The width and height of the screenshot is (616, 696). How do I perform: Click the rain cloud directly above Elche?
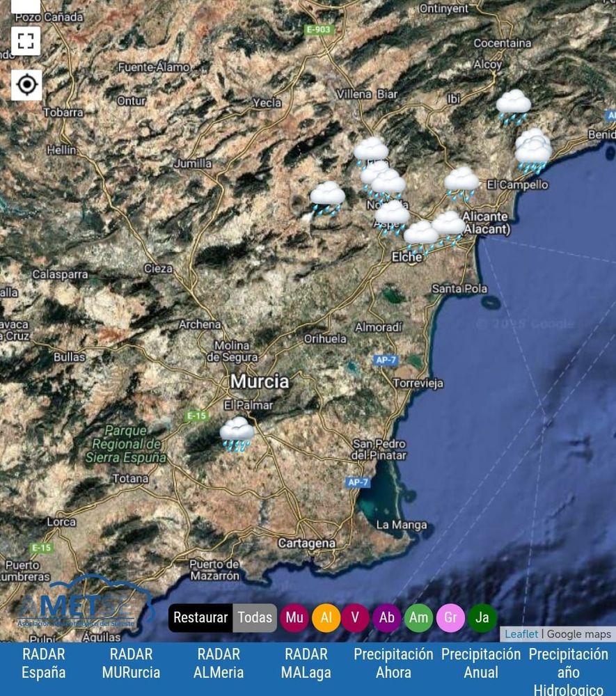pyautogui.click(x=421, y=237)
